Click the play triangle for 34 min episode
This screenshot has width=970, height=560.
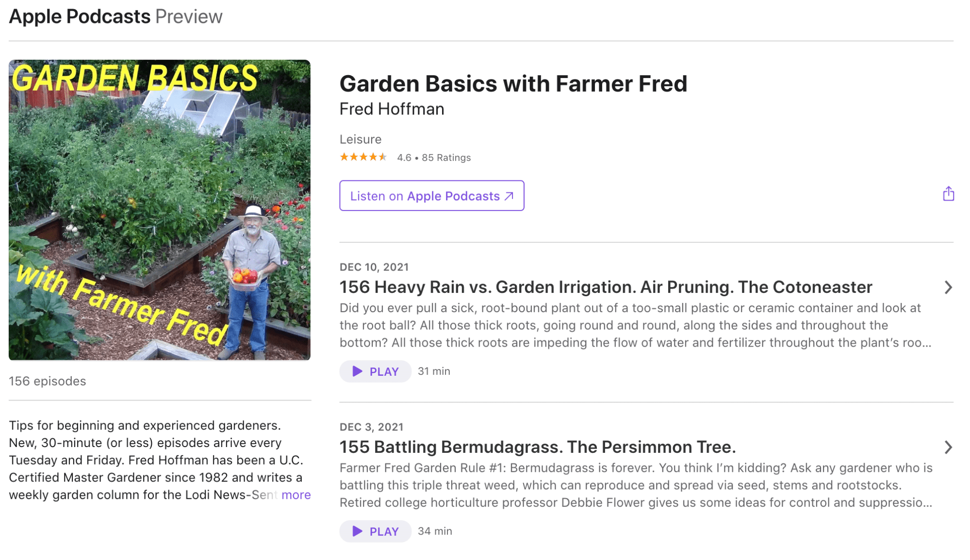(357, 531)
